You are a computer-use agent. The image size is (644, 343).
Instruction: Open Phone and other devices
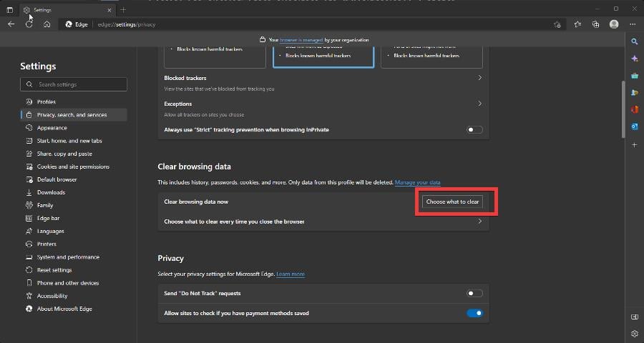tap(74, 283)
